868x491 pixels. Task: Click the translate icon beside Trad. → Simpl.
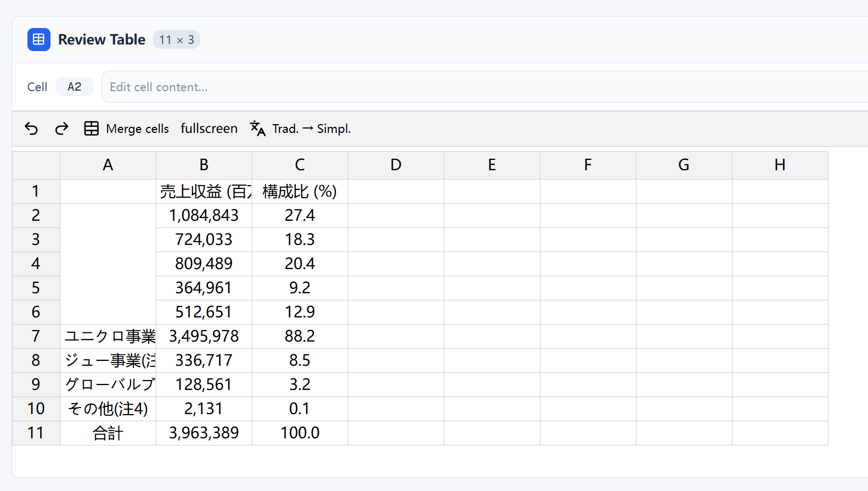257,129
